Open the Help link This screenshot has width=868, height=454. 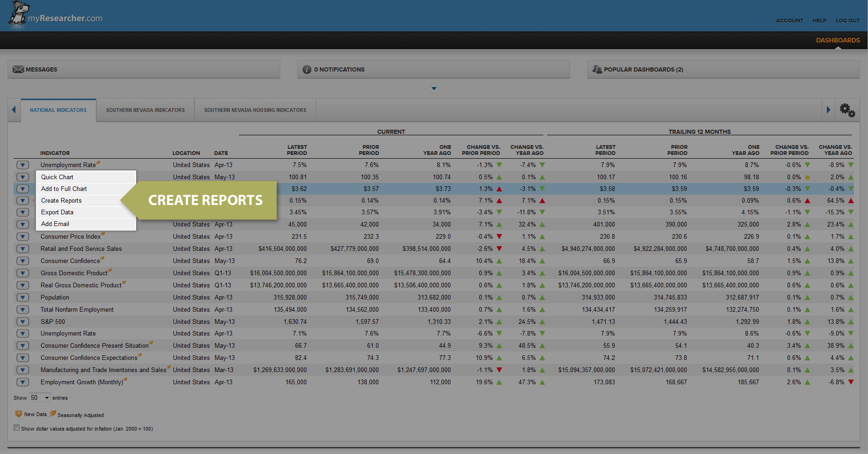[819, 21]
